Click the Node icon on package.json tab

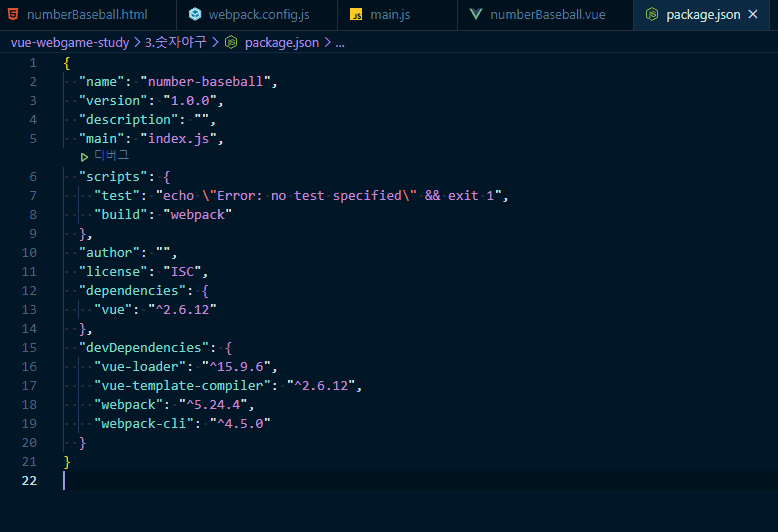click(652, 14)
